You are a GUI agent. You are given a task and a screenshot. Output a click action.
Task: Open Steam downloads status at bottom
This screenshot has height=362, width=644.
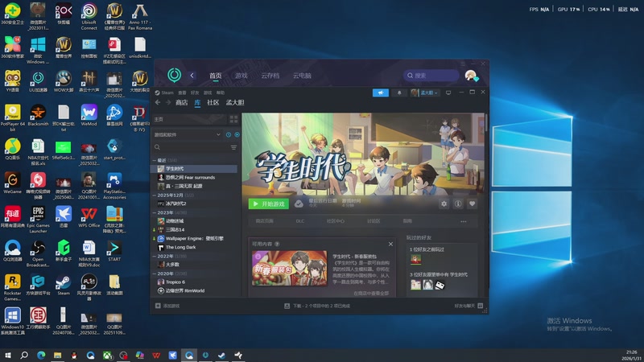[x=317, y=306]
